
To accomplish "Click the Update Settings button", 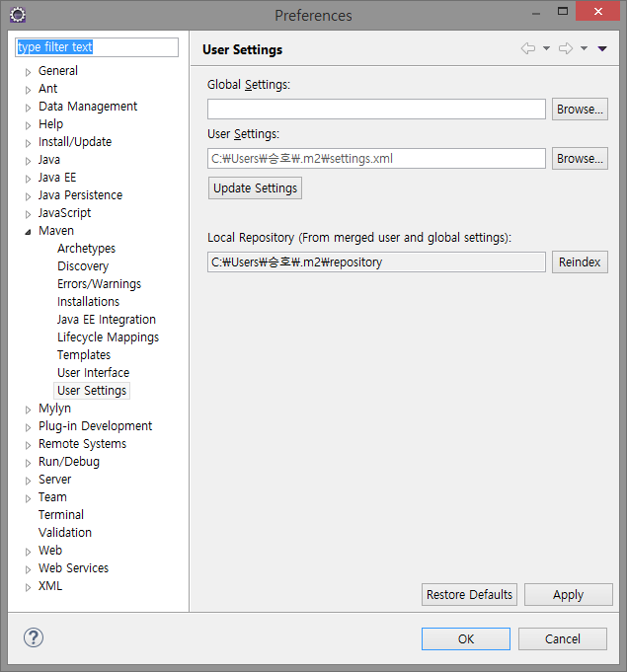I will point(255,188).
